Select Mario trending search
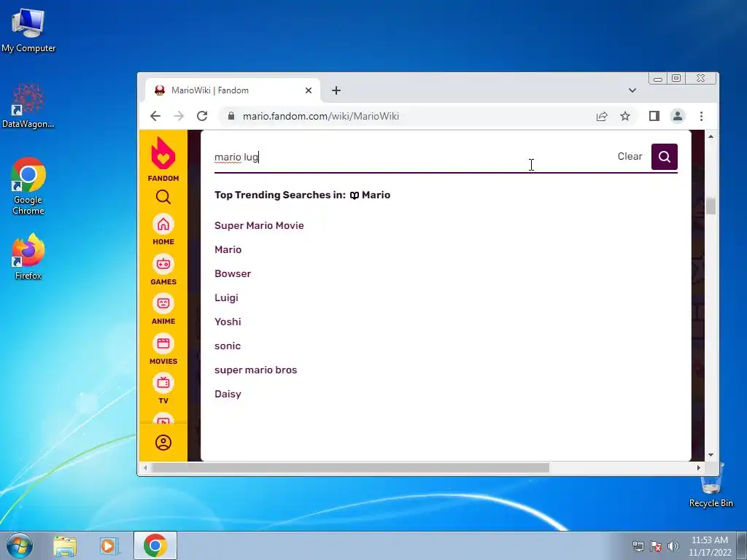 click(228, 249)
